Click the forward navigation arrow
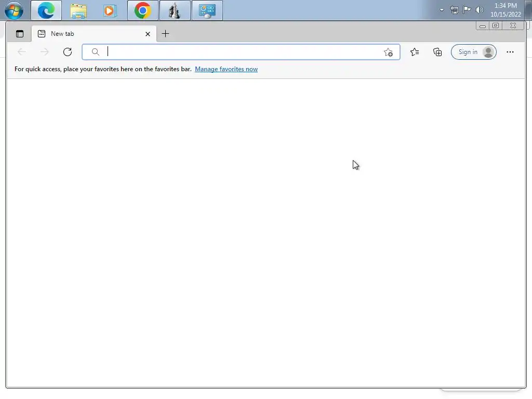532x399 pixels. point(45,52)
